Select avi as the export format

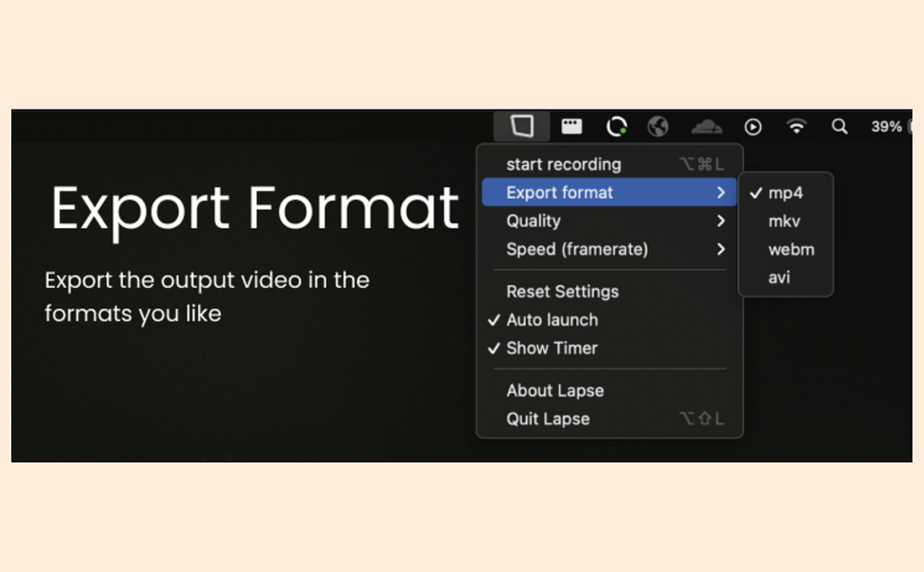[786, 277]
